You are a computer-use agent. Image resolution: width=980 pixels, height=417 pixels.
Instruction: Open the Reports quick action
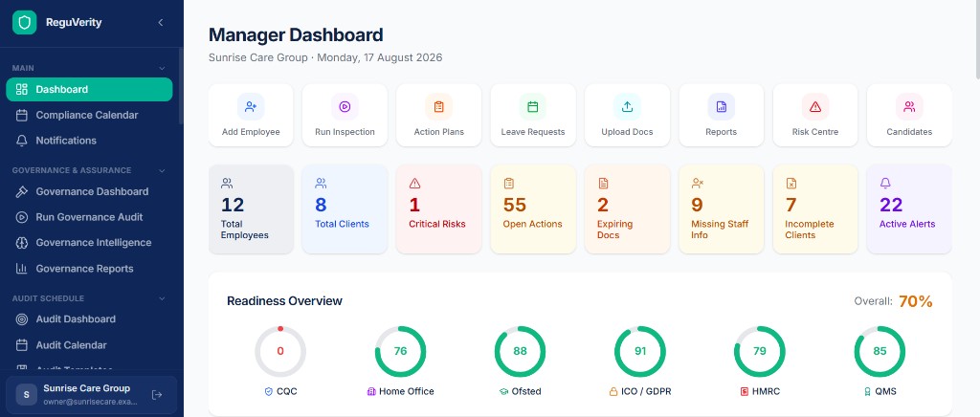point(722,116)
